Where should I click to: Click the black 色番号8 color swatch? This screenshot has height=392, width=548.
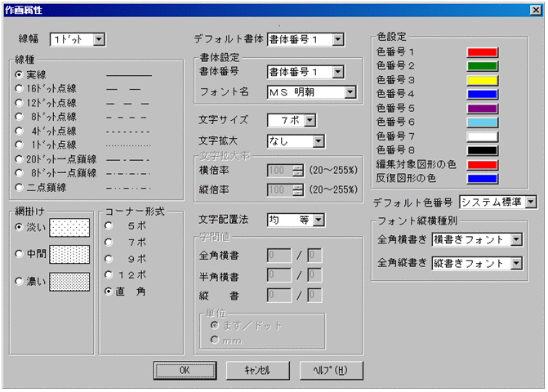(483, 150)
